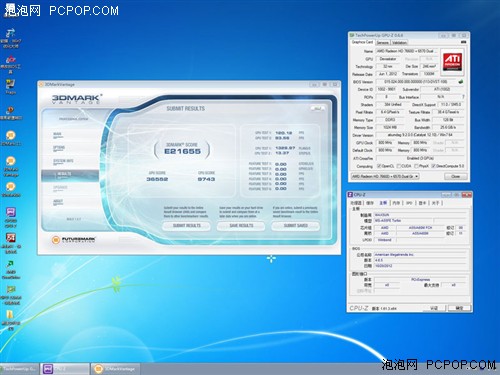
Task: Open the 内存 tab in CPU-Z
Action: 396,203
